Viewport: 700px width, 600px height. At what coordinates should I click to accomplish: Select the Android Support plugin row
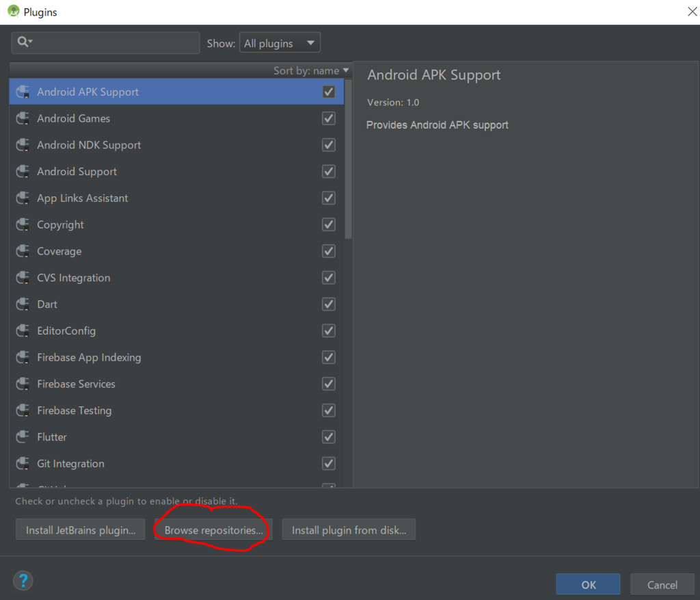pos(177,172)
